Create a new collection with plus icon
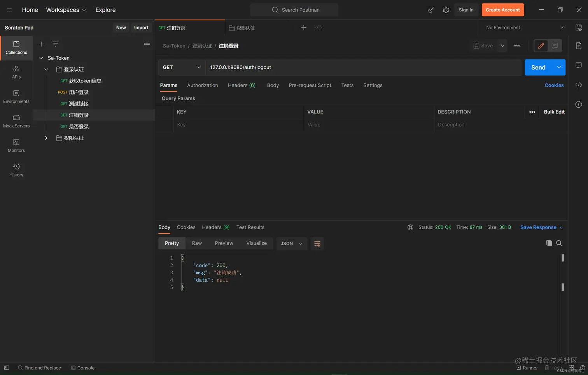 click(41, 44)
